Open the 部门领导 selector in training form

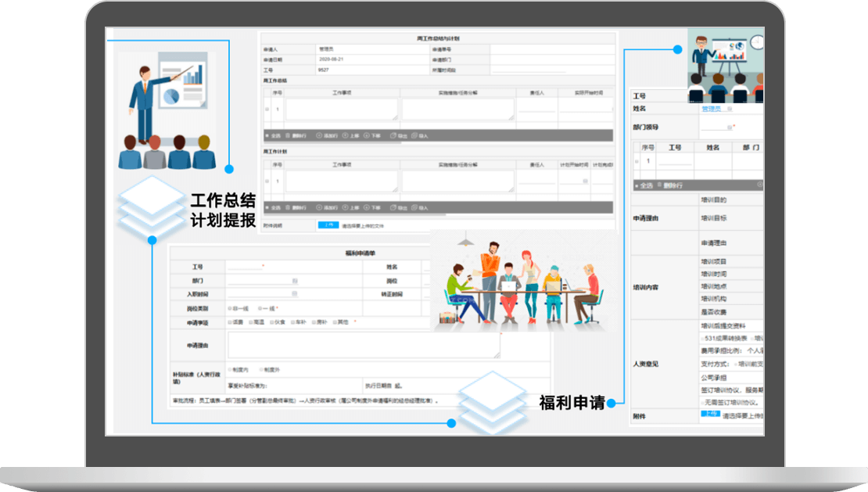[x=730, y=127]
